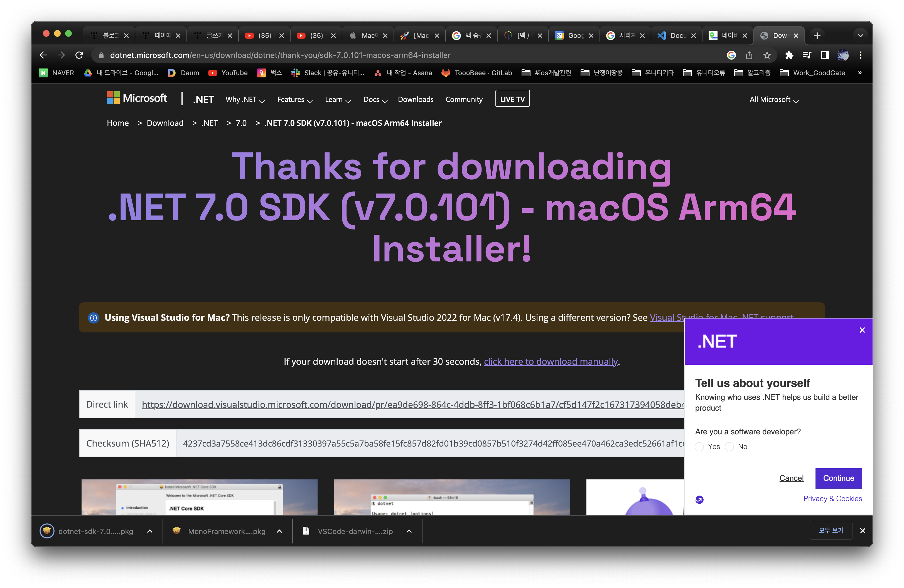Image resolution: width=904 pixels, height=588 pixels.
Task: Bookmark this page with star icon
Action: 767,55
